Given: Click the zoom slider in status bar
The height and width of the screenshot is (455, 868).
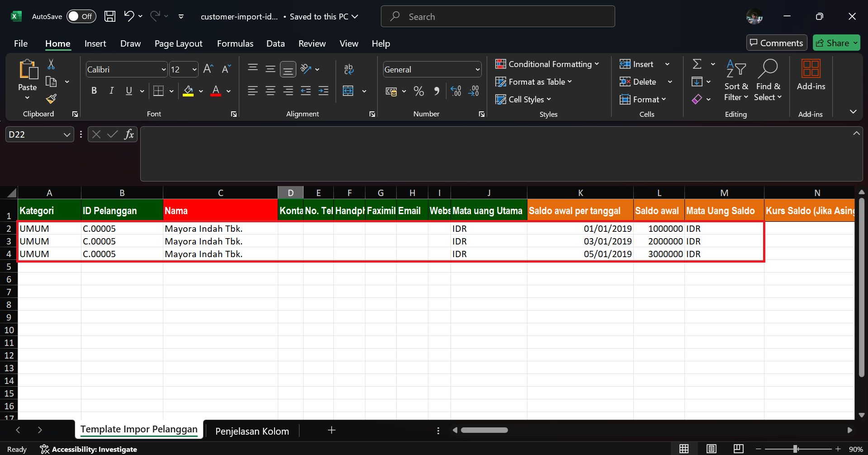Looking at the screenshot, I should (795, 449).
